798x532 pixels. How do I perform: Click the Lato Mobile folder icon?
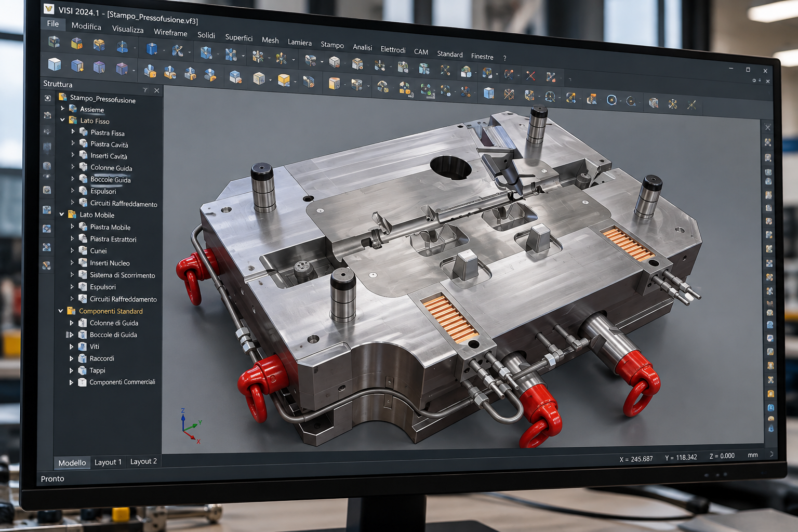pos(72,214)
